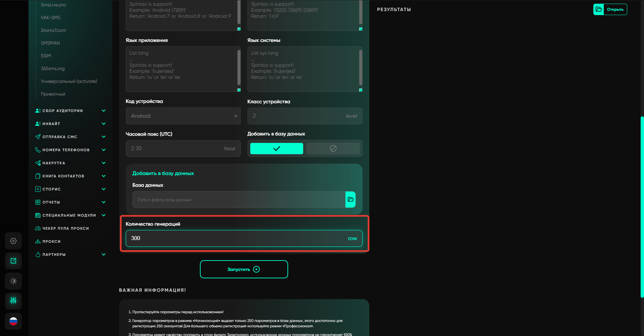
Task: Open Чекер пула прокси menu item
Action: click(x=65, y=228)
